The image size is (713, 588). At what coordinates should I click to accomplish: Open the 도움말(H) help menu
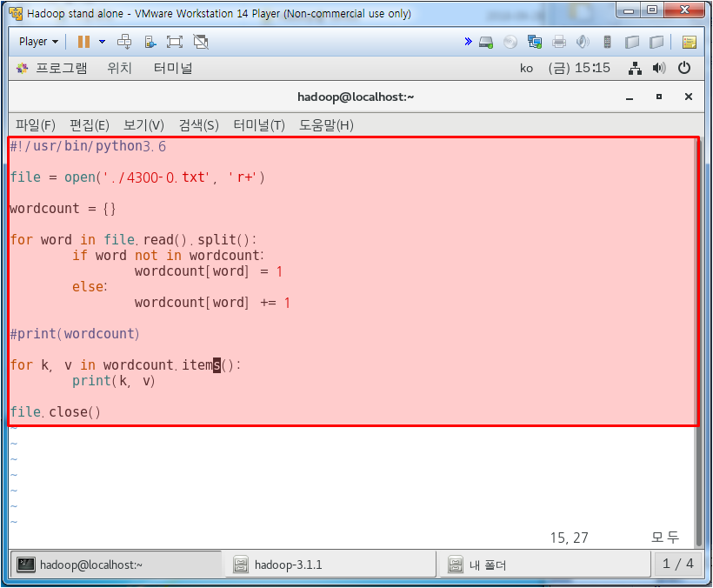click(x=326, y=125)
